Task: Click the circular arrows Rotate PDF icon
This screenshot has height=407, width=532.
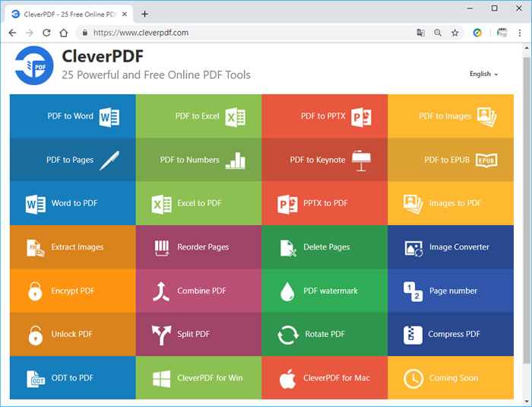Action: point(287,335)
